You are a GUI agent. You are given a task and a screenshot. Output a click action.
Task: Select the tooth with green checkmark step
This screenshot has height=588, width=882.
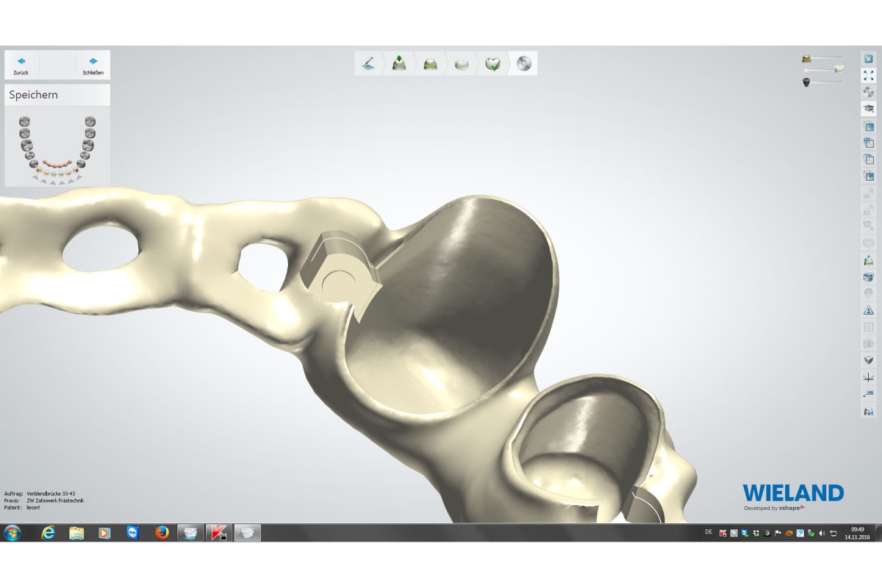[x=492, y=64]
